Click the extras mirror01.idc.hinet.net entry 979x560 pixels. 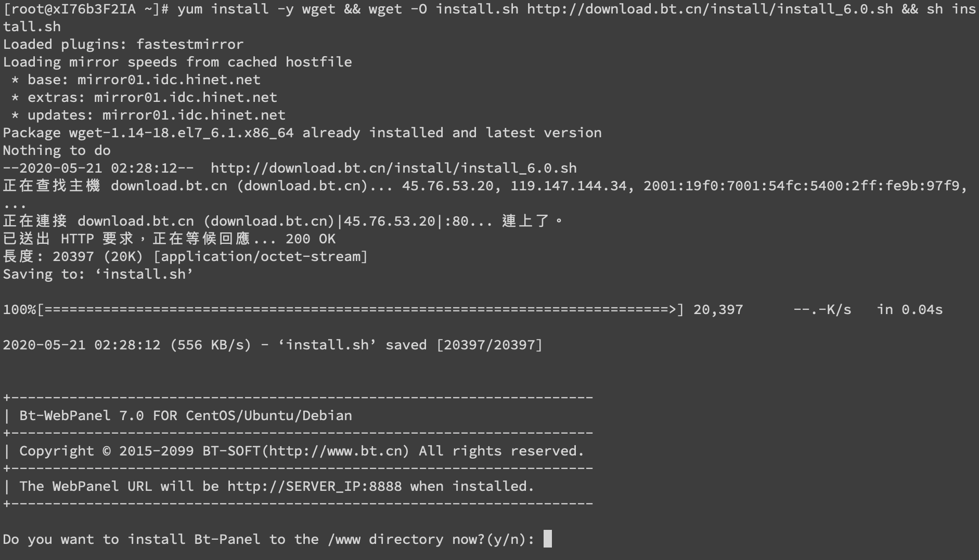coord(144,97)
